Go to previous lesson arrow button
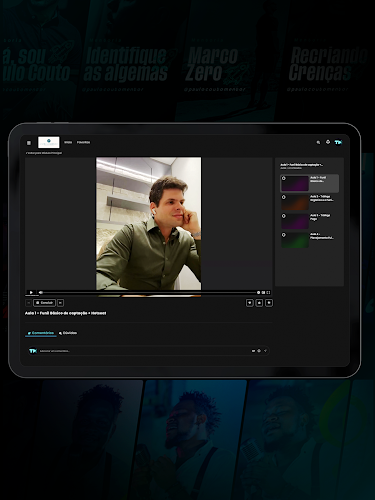 coord(29,303)
